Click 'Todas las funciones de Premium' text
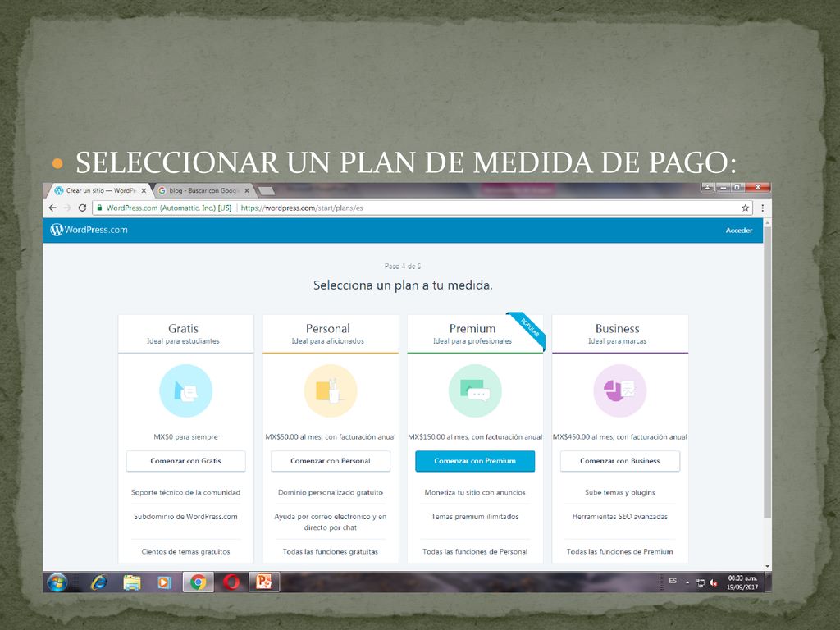This screenshot has height=630, width=840. point(620,551)
